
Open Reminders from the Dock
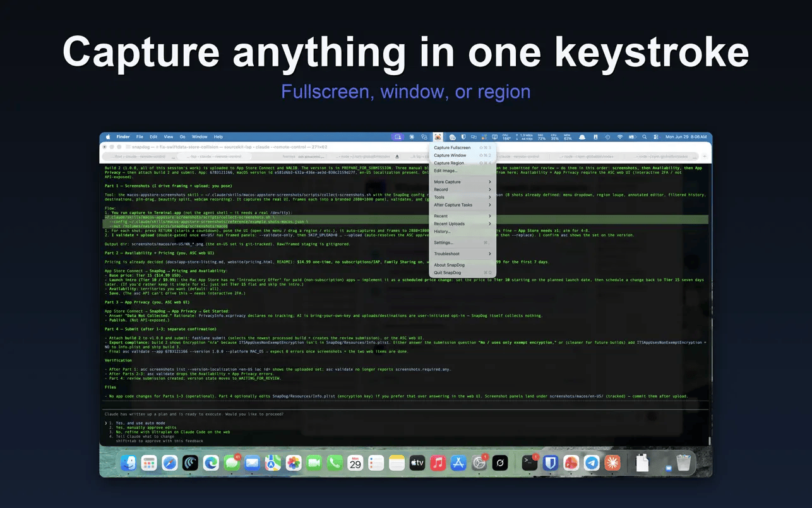coord(376,463)
